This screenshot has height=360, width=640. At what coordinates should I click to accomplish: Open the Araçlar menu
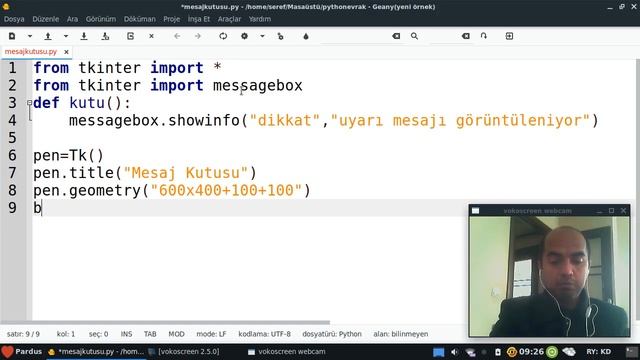pos(229,19)
